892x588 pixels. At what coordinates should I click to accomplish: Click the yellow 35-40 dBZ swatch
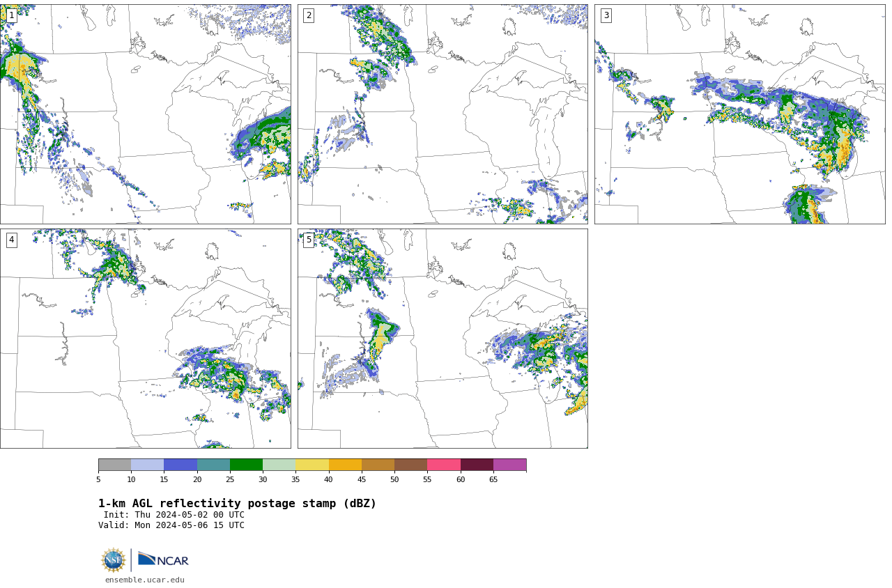[312, 465]
